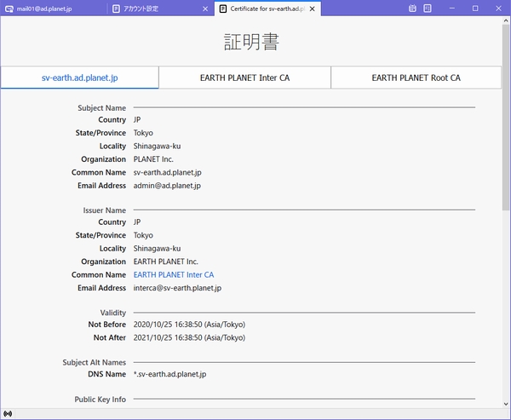Click Validity section label
This screenshot has width=511, height=420.
(113, 313)
